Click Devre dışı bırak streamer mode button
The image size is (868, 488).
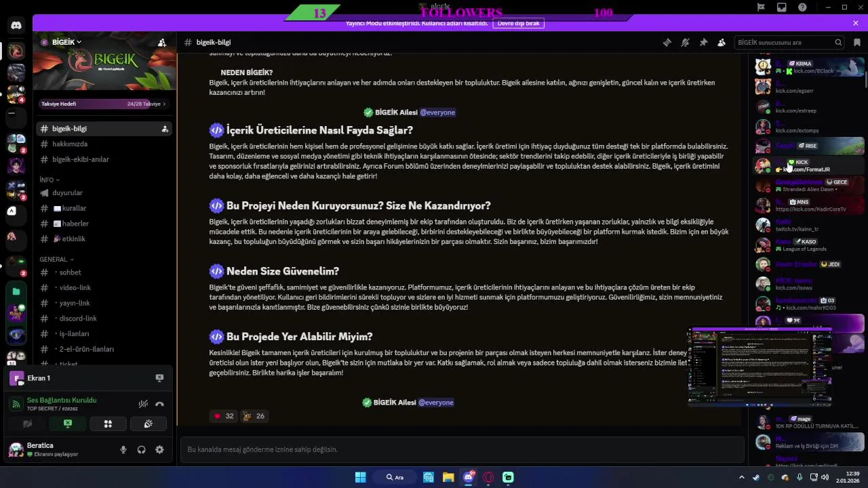click(x=519, y=23)
